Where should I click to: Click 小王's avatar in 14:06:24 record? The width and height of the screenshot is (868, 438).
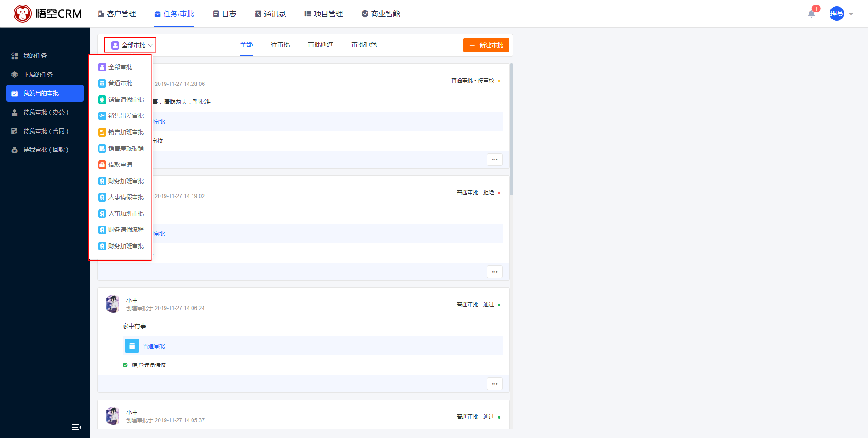(113, 304)
